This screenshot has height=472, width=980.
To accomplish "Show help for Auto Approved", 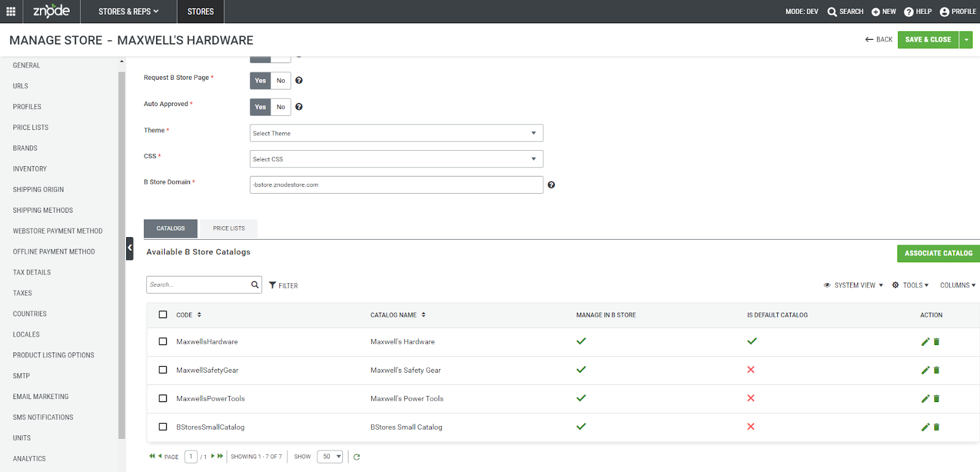I will point(299,107).
